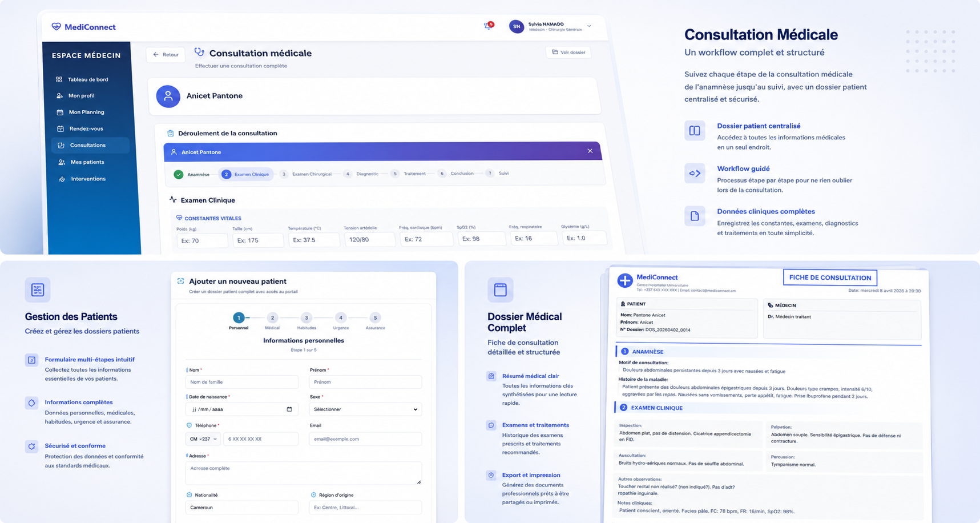980x523 pixels.
Task: Click the Sécurisé et conforme icon
Action: coord(31,446)
